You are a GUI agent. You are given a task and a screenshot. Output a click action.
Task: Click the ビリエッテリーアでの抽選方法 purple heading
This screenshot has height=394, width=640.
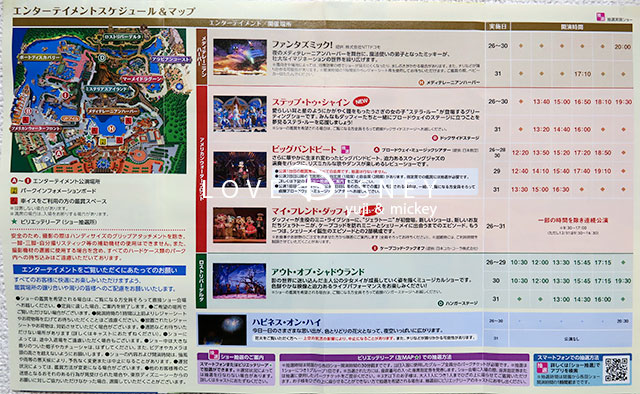tap(404, 357)
